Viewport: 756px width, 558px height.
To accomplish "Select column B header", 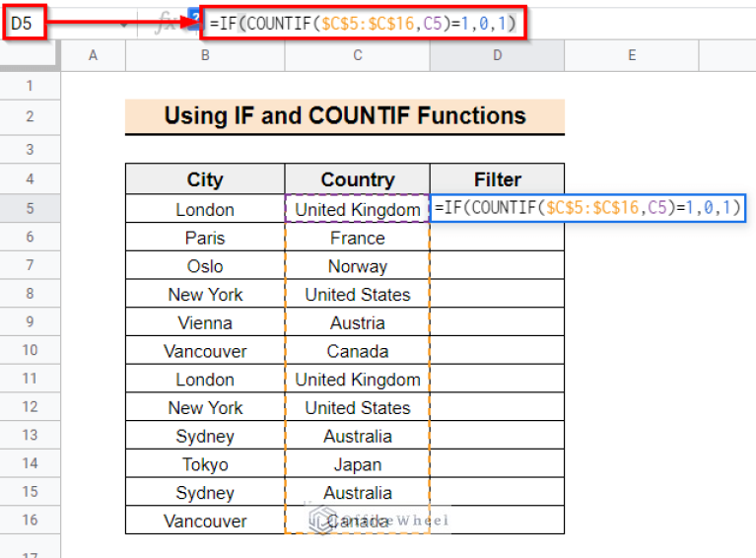I will pos(205,56).
